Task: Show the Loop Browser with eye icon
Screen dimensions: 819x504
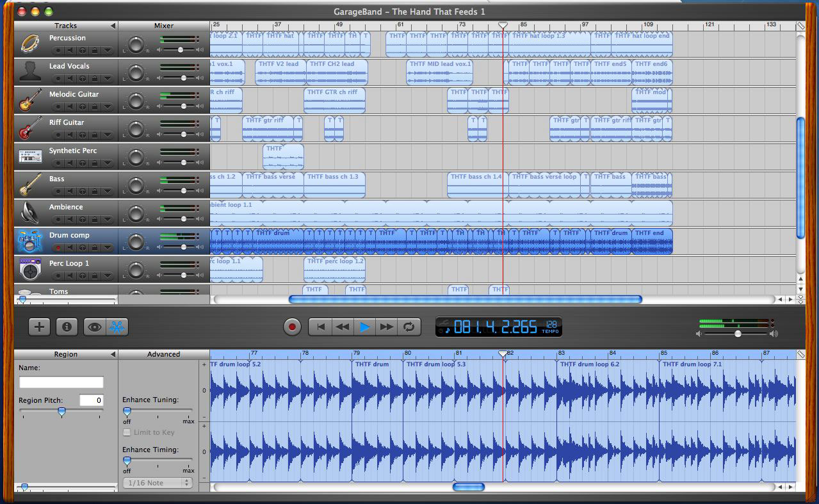Action: click(x=95, y=327)
